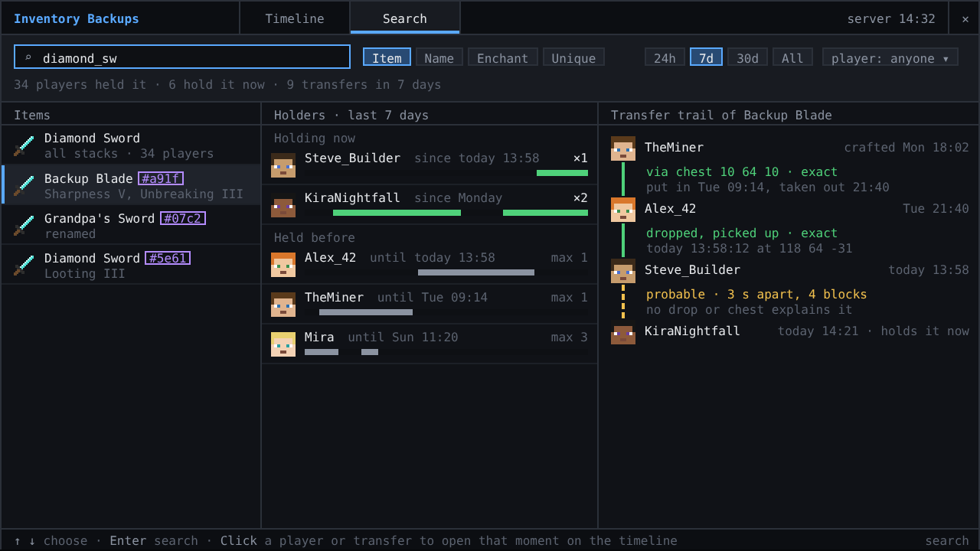Open the chest 10 64 10 transfer

click(x=742, y=172)
